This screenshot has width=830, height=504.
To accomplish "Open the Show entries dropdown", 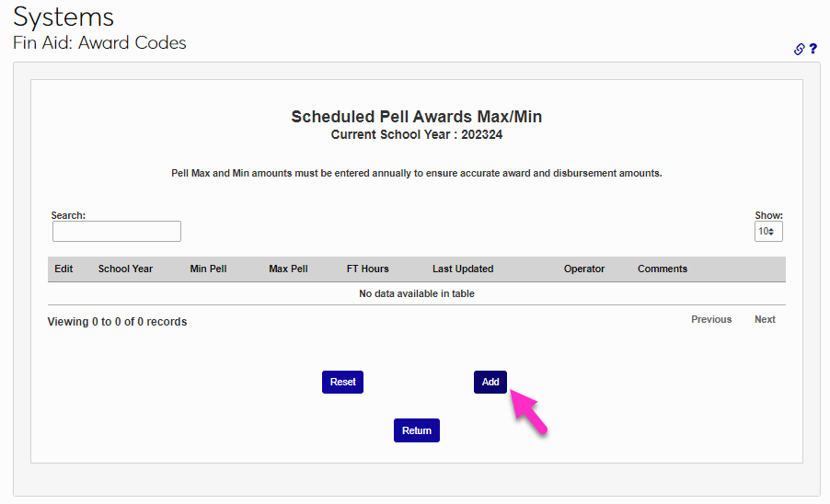I will 768,232.
